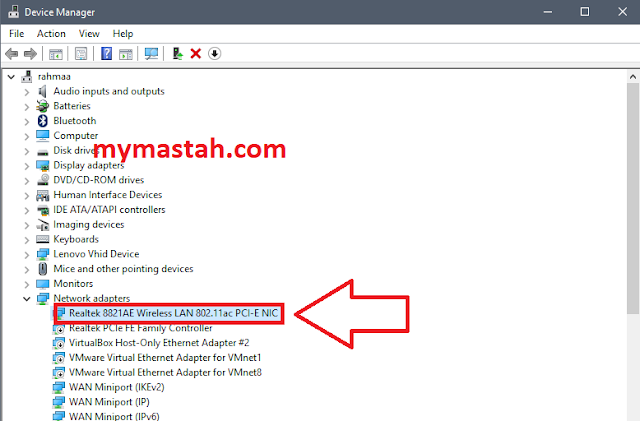The height and width of the screenshot is (421, 640).
Task: Collapse the rahmaa root node
Action: 11,77
